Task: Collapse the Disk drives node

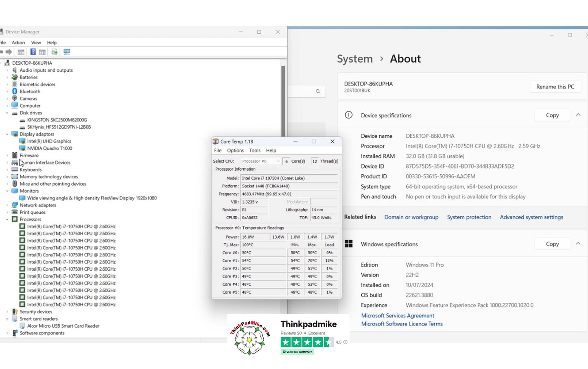Action: pos(7,113)
